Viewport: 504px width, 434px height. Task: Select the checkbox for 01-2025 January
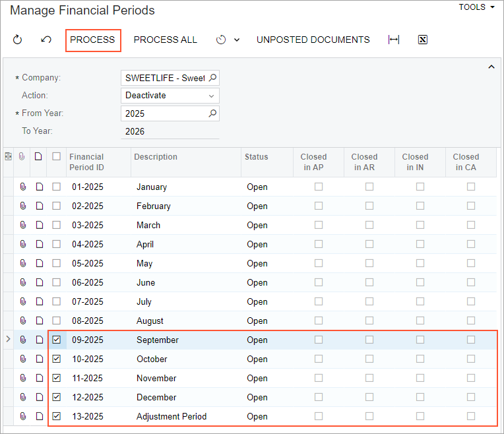(57, 187)
